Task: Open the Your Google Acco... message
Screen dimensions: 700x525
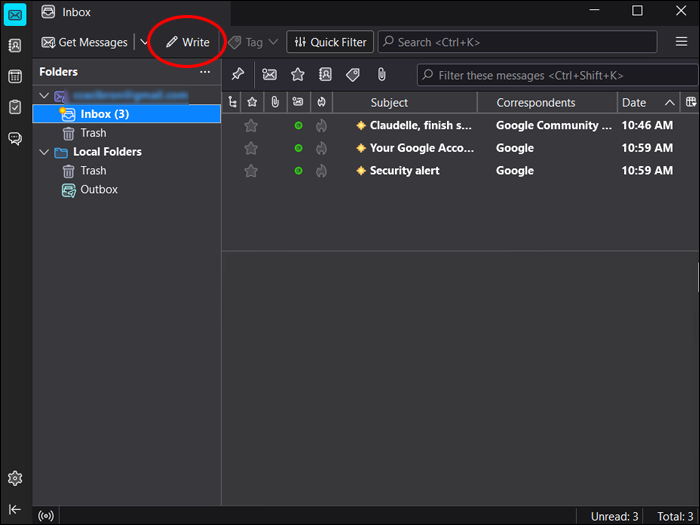Action: pyautogui.click(x=422, y=148)
